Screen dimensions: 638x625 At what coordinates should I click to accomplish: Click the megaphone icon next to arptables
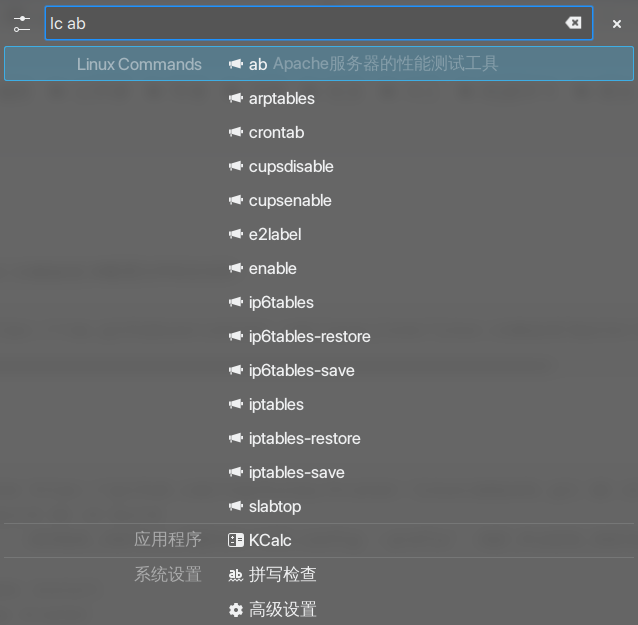coord(236,98)
